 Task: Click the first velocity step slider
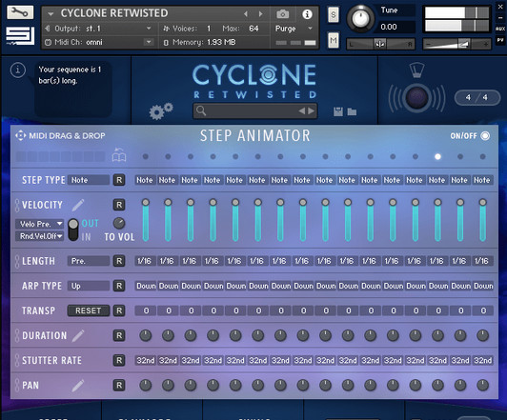146,221
